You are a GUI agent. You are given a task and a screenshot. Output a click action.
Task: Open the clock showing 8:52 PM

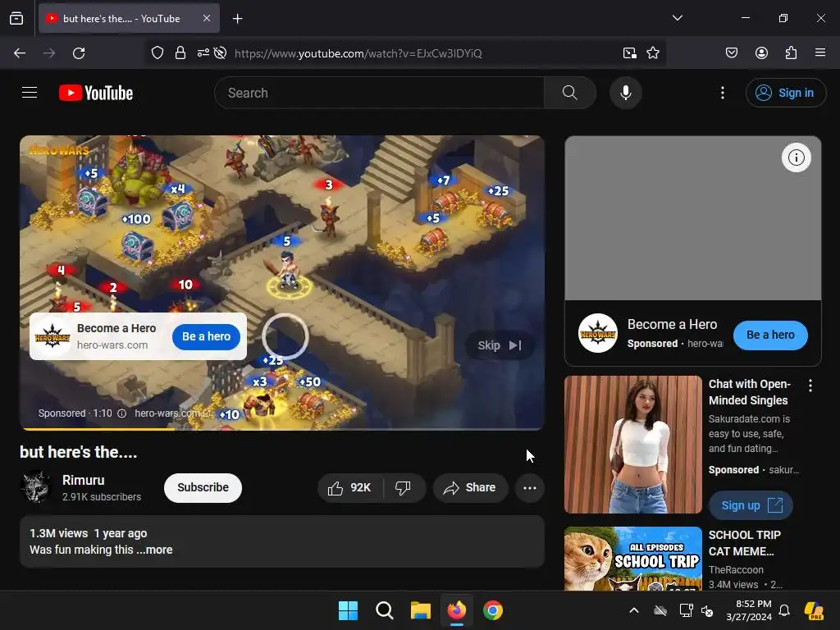click(x=749, y=610)
